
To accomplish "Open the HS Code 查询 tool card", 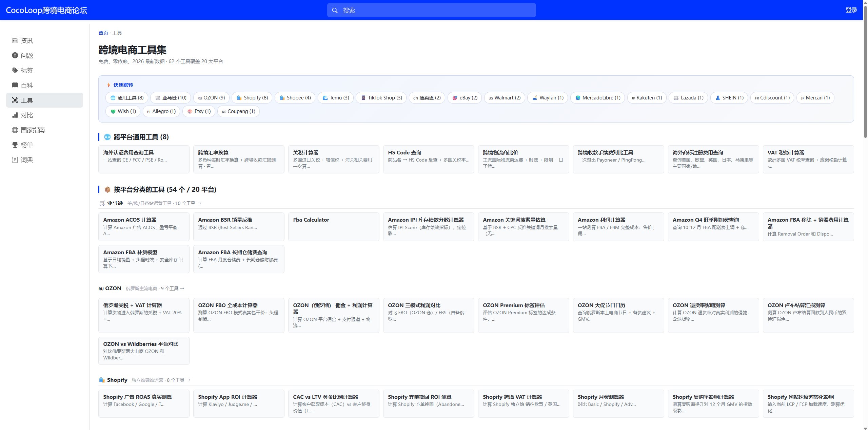I will pos(429,159).
